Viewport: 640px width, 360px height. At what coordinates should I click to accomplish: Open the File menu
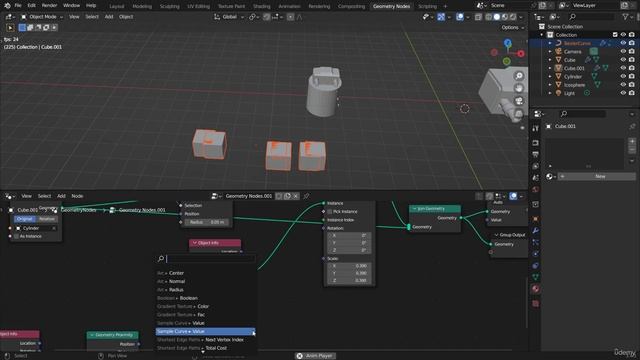18,6
